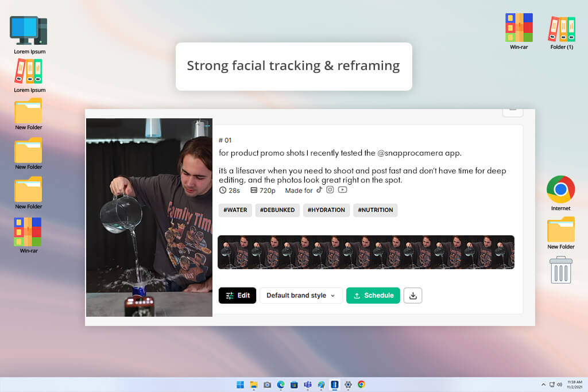Launch Google Chrome from the taskbar
The image size is (588, 392).
(x=362, y=385)
